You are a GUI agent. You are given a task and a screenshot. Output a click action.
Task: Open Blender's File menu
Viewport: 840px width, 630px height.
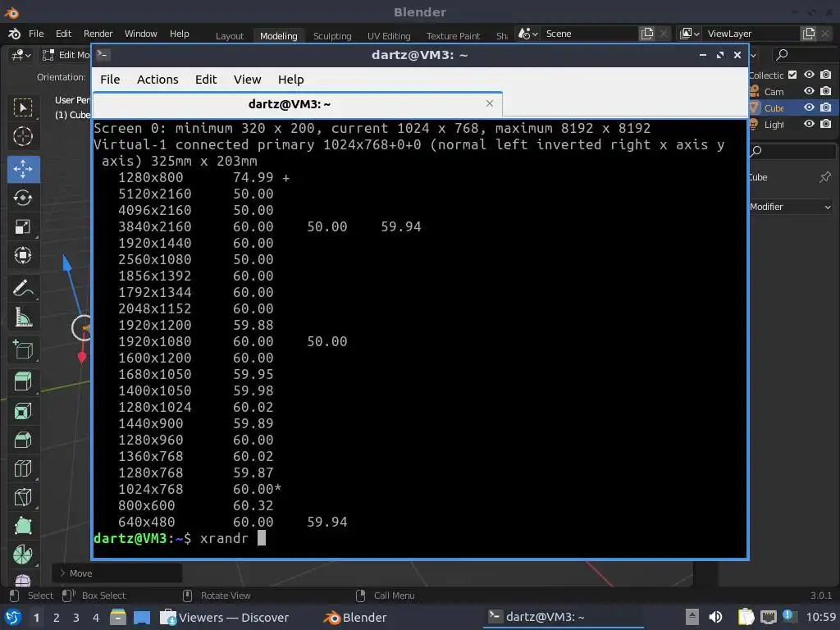coord(36,34)
